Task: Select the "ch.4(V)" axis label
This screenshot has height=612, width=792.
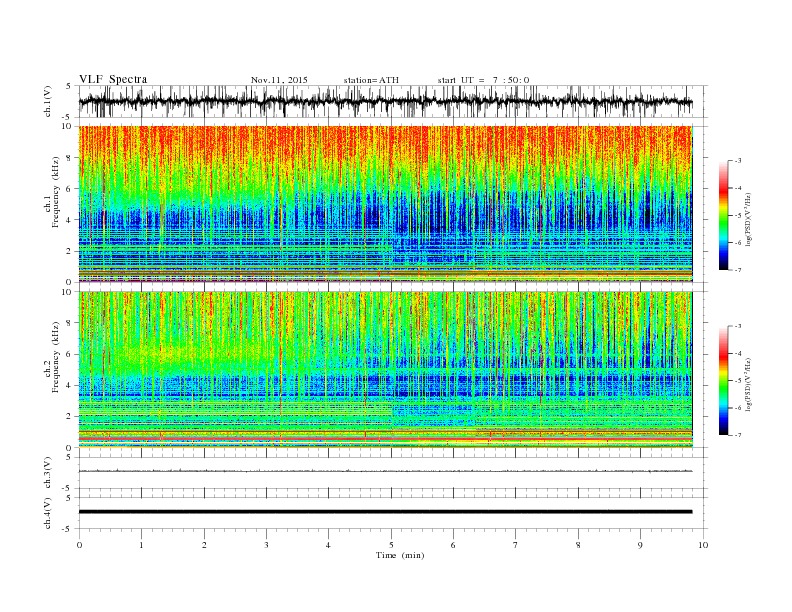Action: pos(48,513)
